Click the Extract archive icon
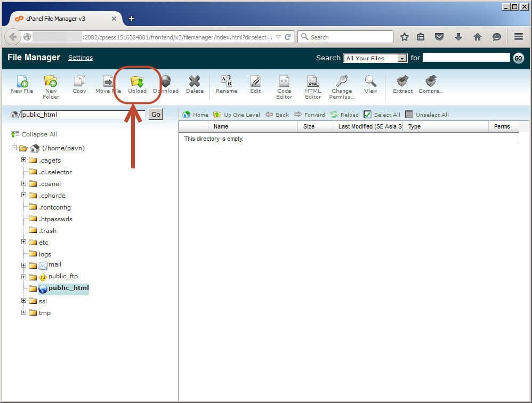Screen dimensions: 532x403 click(x=402, y=82)
